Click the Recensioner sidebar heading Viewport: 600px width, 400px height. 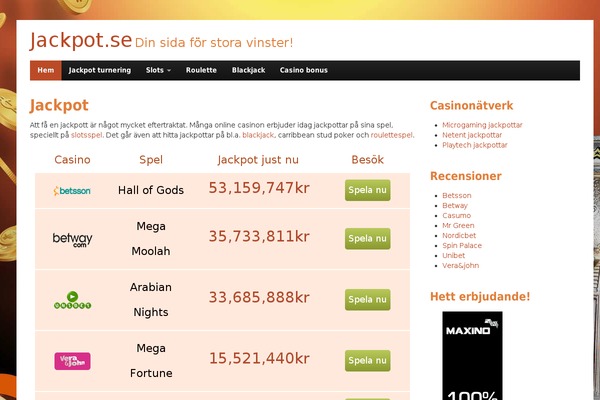point(466,176)
